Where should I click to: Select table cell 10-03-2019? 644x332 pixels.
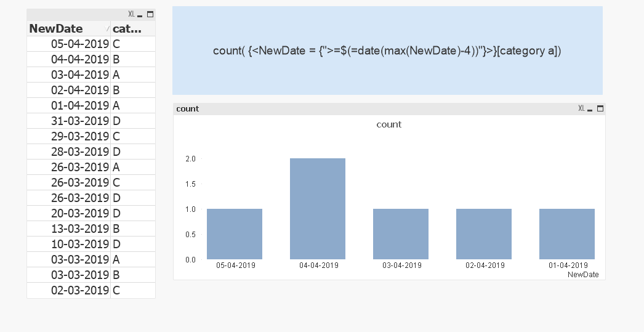point(68,244)
